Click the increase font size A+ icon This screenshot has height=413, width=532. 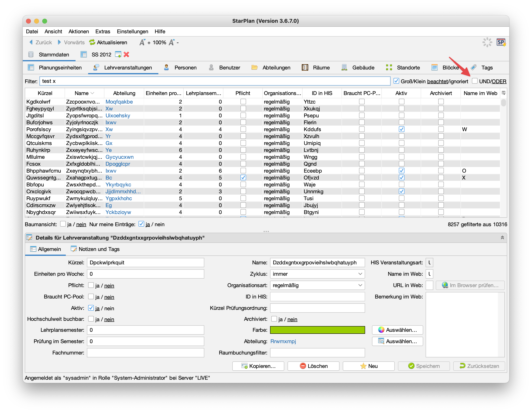point(142,42)
